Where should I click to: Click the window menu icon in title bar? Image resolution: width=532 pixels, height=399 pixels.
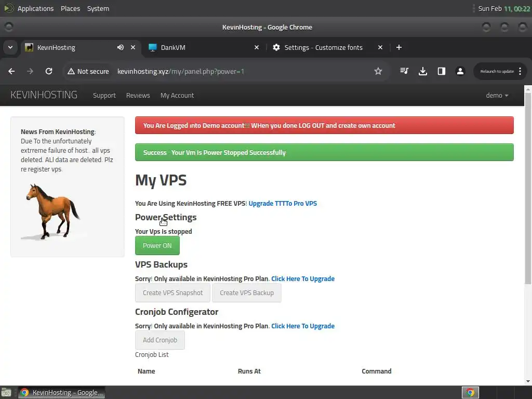9,27
